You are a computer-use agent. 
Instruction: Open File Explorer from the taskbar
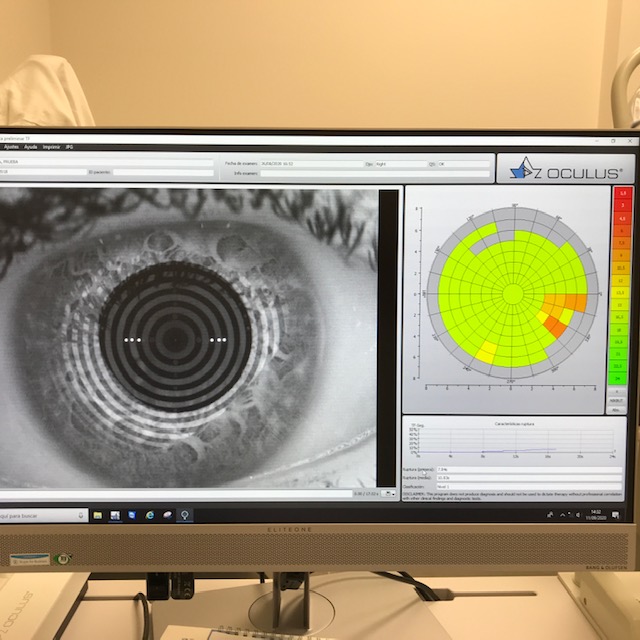98,516
